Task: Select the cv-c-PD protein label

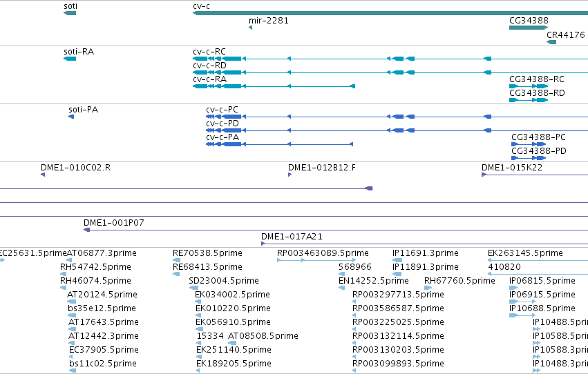Action: point(222,123)
